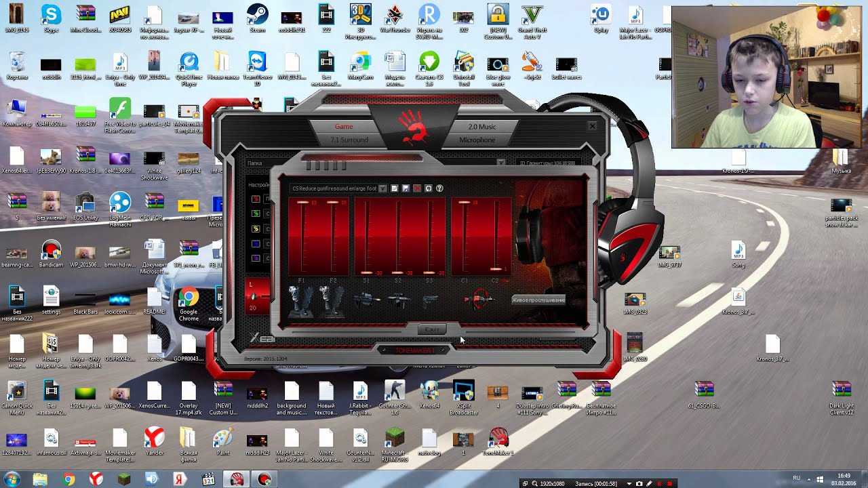
Task: Open Free Video to Flash Converter shortcut
Action: tap(120, 115)
